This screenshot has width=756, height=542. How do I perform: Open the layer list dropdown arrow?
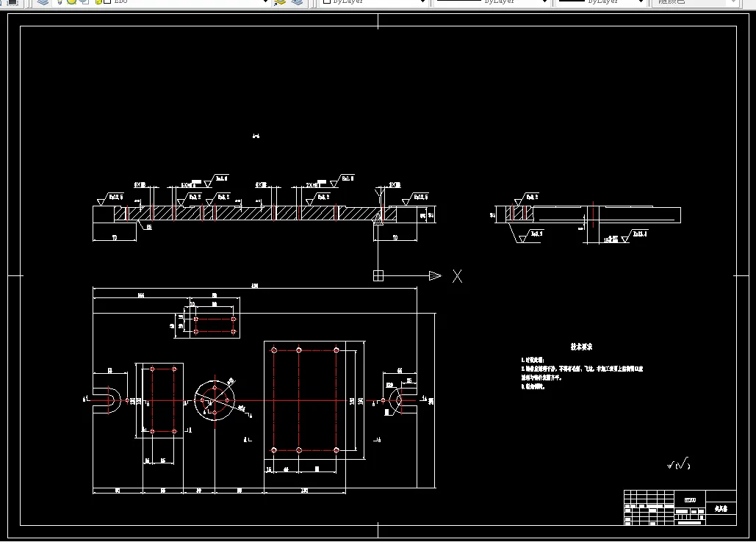pyautogui.click(x=265, y=2)
